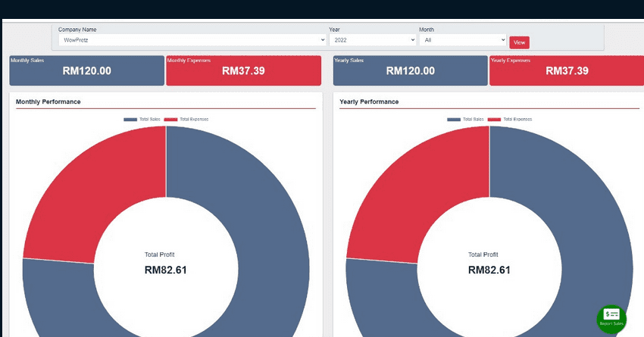Click the green Report Sales floating icon

click(611, 318)
